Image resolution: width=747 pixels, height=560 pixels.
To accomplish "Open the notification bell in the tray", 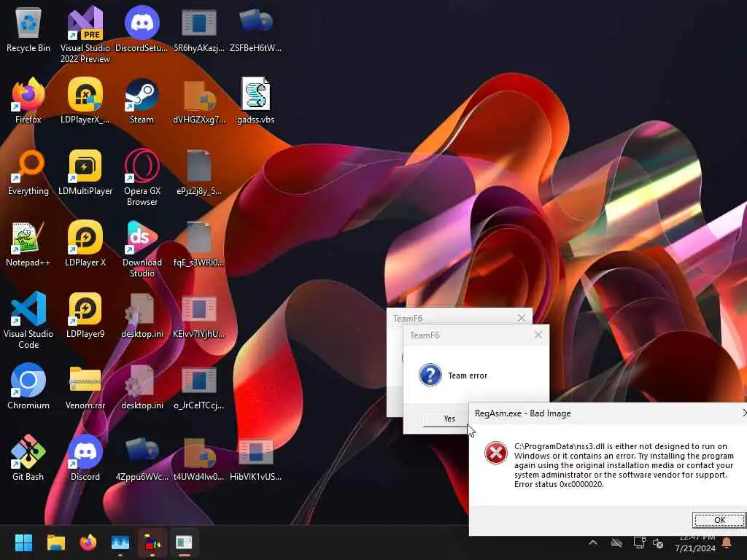I will pos(727,542).
